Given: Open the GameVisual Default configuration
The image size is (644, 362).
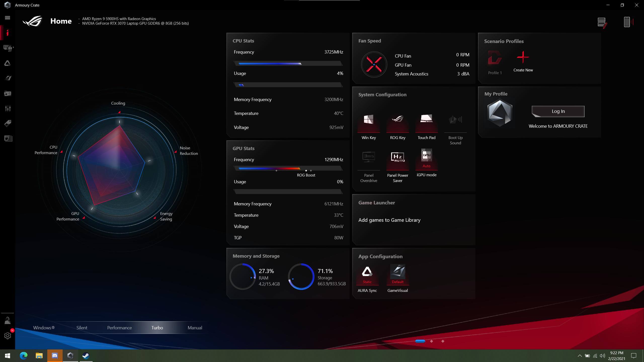Looking at the screenshot, I should pyautogui.click(x=397, y=275).
